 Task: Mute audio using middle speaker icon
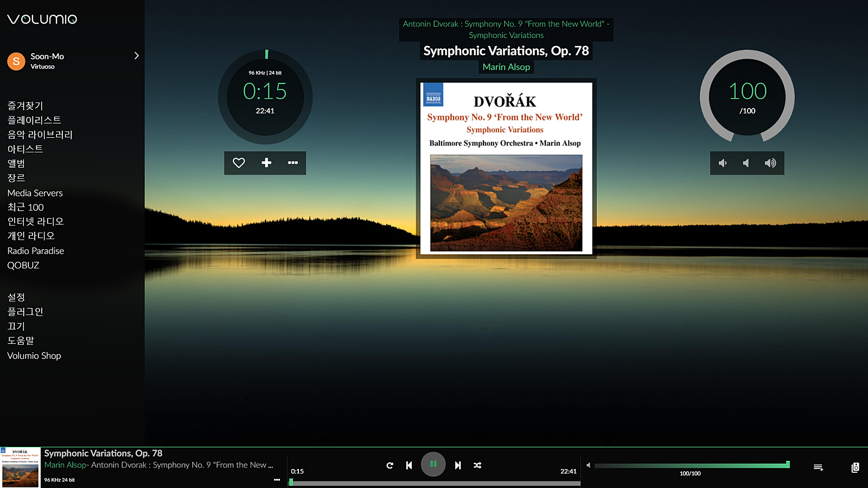tap(746, 163)
